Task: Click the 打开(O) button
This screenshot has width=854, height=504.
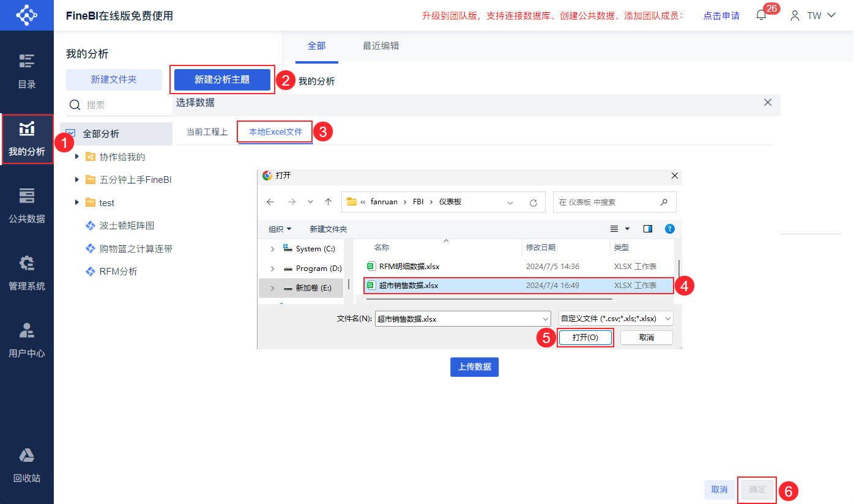Action: 585,338
